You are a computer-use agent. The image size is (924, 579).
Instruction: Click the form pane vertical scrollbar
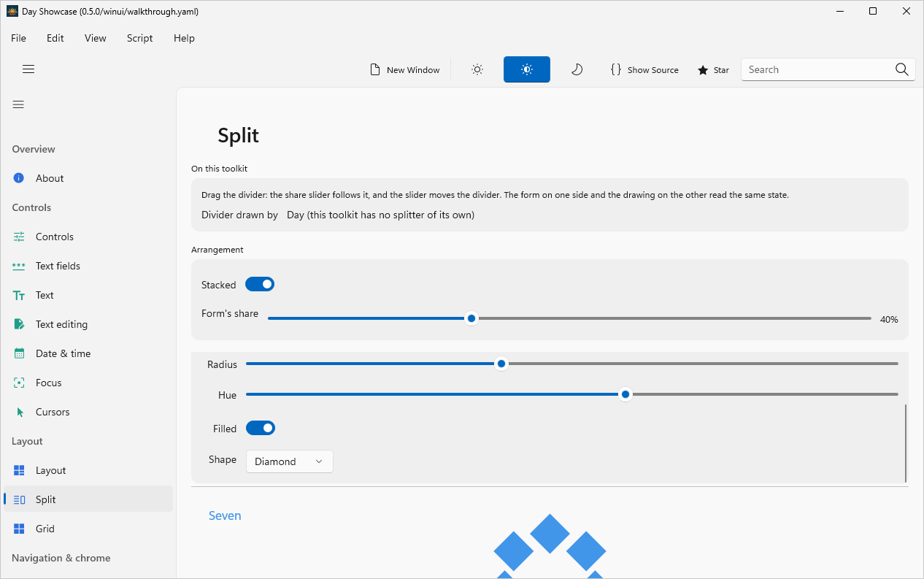coord(906,443)
